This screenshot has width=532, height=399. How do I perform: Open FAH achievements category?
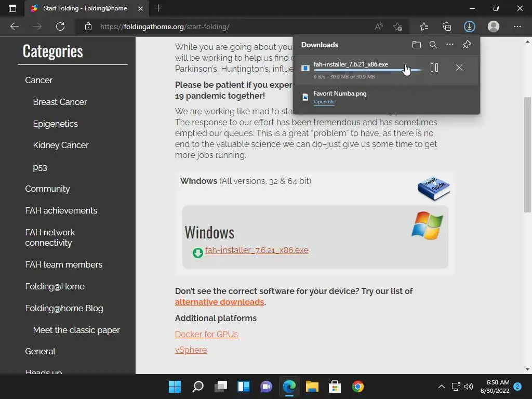point(61,210)
